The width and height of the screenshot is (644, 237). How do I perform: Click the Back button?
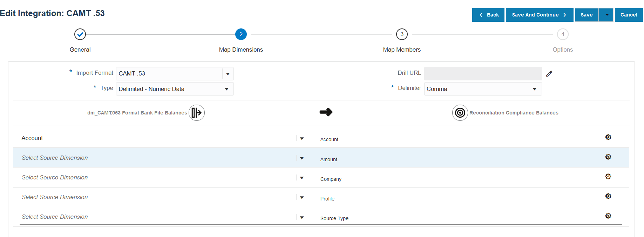coord(488,15)
